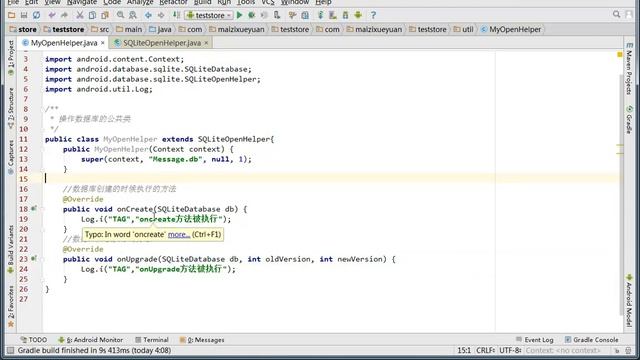
Task: Collapse the onCreate method fold at line 18
Action: [42, 209]
